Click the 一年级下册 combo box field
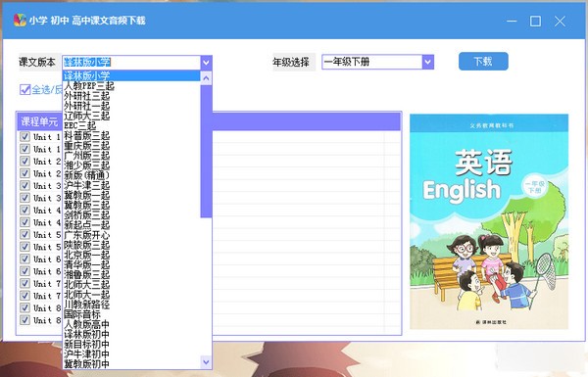 (x=372, y=62)
